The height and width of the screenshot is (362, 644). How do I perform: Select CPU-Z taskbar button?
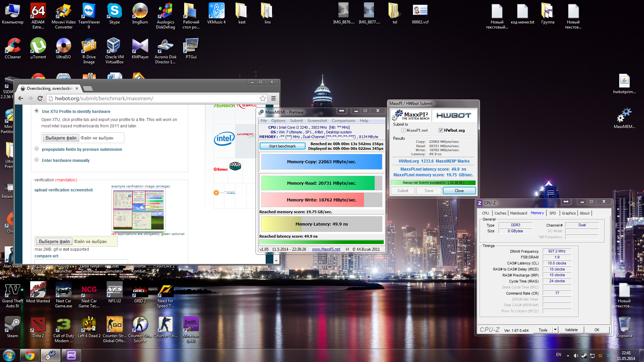tap(71, 355)
